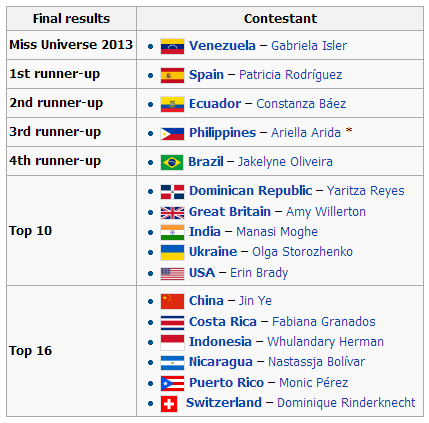Click the Puerto Rico flag icon
Image resolution: width=429 pixels, height=423 pixels.
172,383
